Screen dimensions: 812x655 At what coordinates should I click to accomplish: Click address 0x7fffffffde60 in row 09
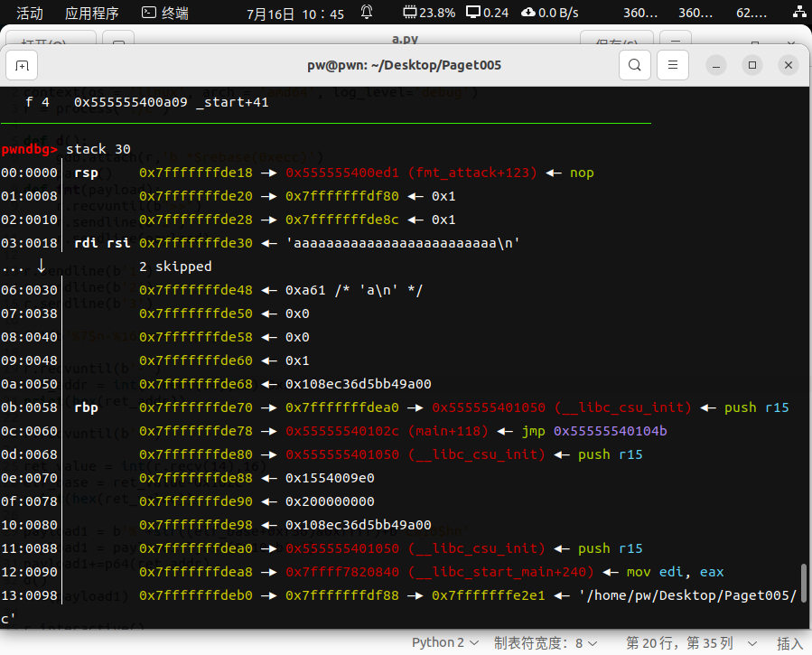tap(196, 360)
